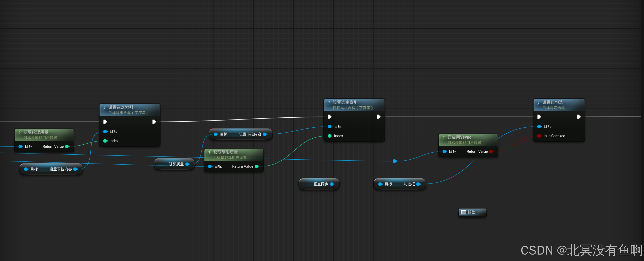Screen dimensions: 644x261
Task: Click exec output pin of 设置已勾选 node
Action: pos(579,117)
